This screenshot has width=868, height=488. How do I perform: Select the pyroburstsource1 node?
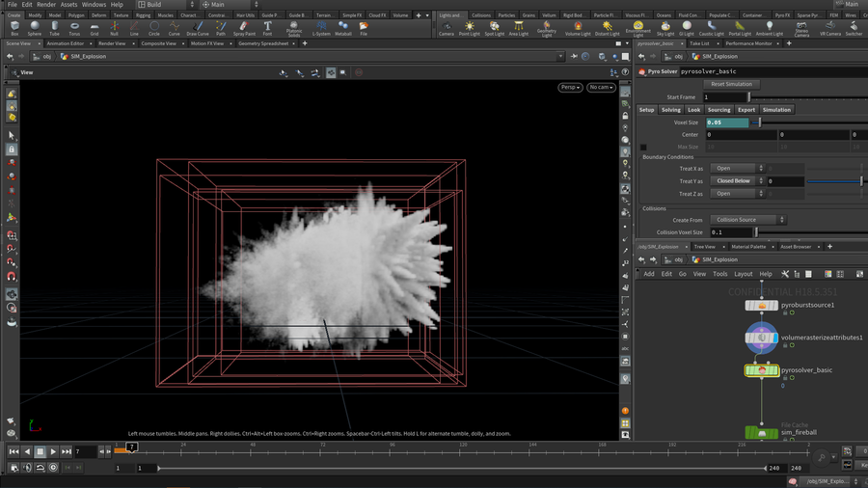(762, 306)
